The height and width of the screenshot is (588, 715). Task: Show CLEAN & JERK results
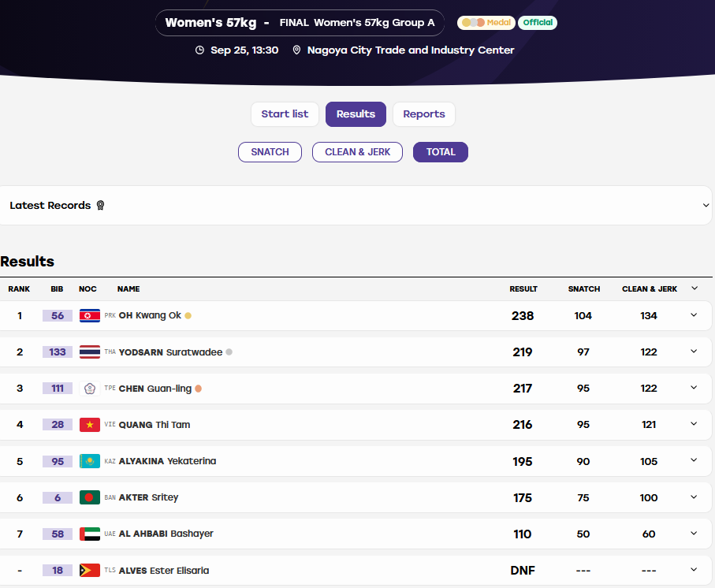tap(358, 152)
